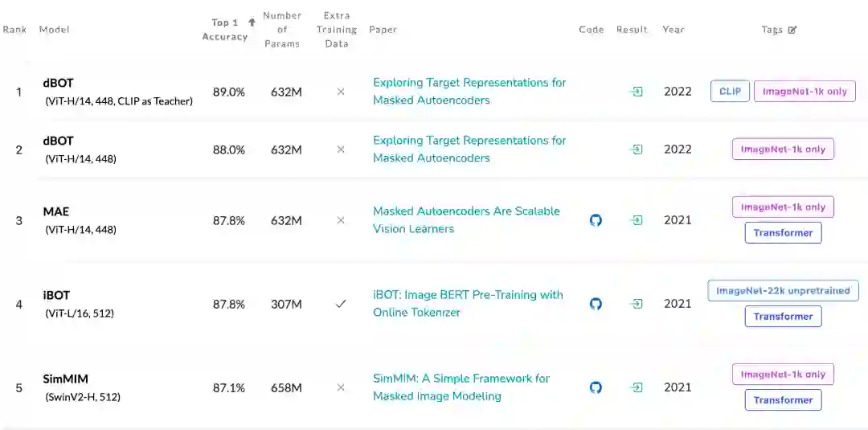Open result icon for SimMIM row
The image size is (868, 430).
tap(636, 387)
